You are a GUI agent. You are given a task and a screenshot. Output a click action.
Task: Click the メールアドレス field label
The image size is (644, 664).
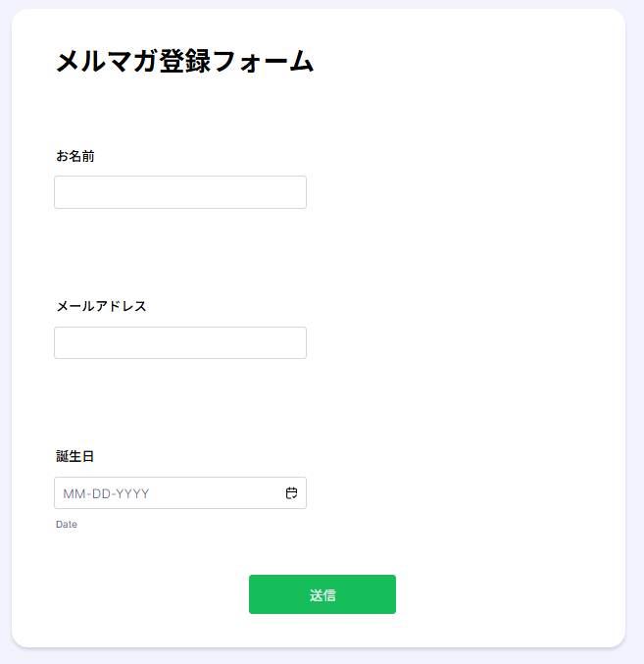pyautogui.click(x=101, y=306)
